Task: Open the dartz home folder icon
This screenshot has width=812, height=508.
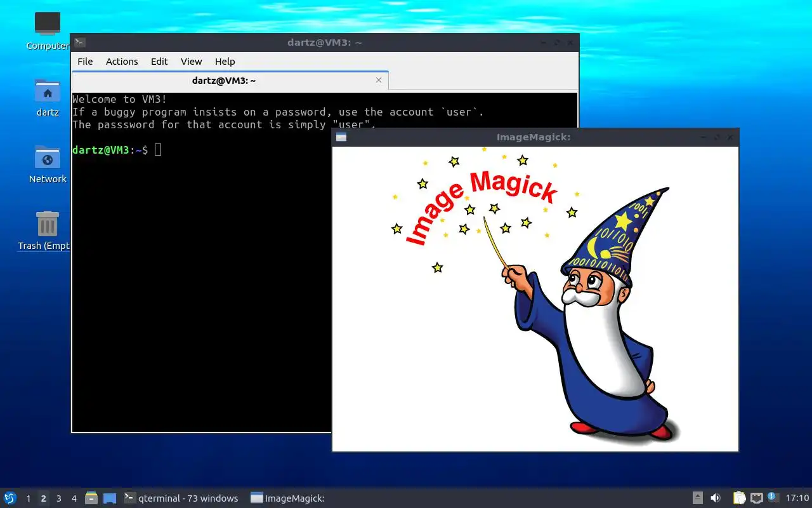Action: coord(48,97)
